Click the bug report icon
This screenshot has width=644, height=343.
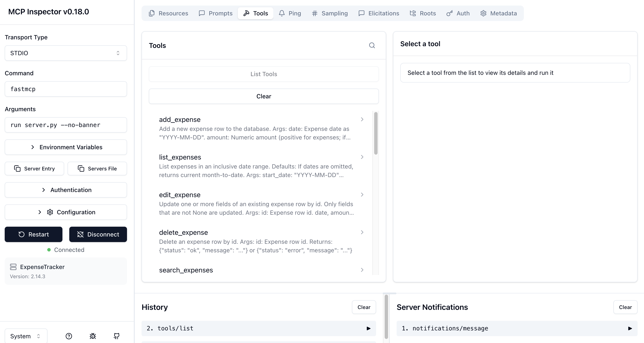[93, 336]
